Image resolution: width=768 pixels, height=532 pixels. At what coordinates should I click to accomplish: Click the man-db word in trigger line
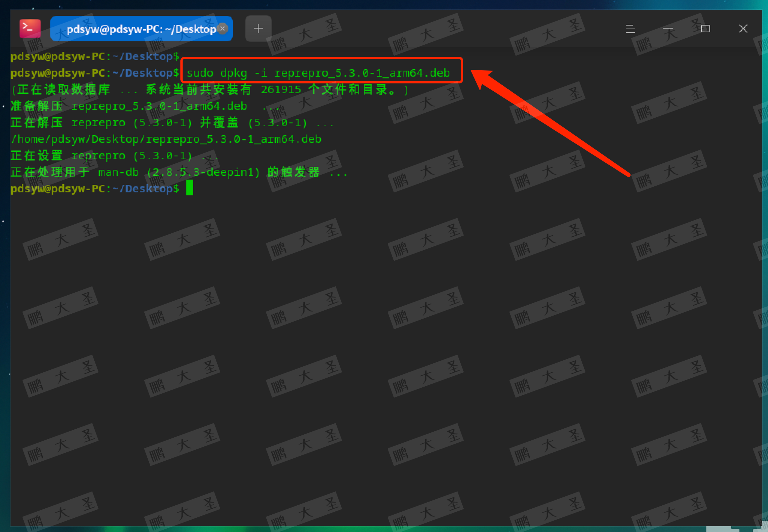pyautogui.click(x=118, y=172)
